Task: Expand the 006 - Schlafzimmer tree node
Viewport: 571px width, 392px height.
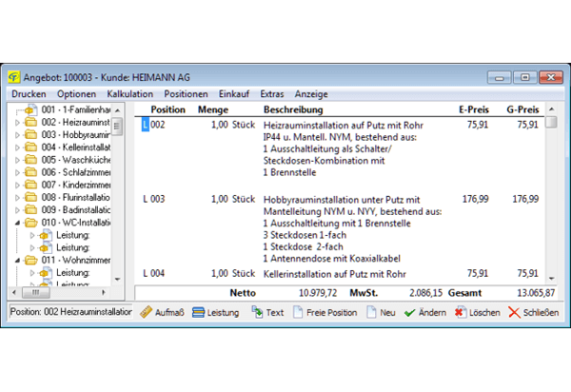Action: [x=16, y=173]
